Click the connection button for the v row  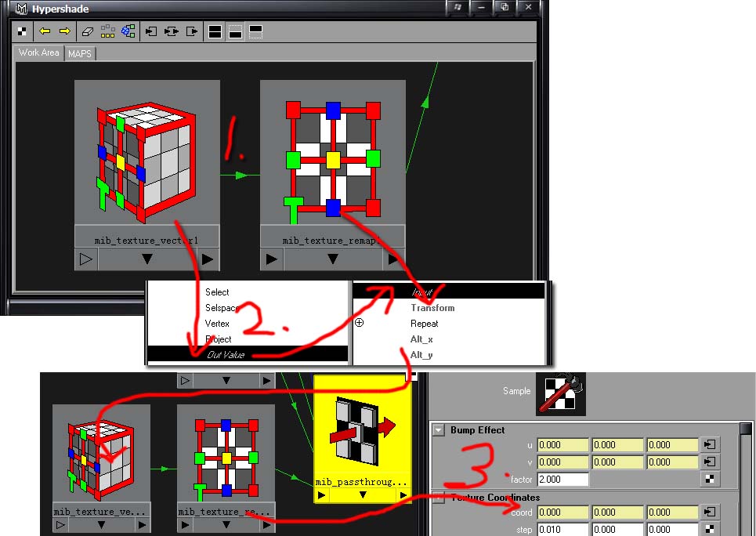(710, 462)
